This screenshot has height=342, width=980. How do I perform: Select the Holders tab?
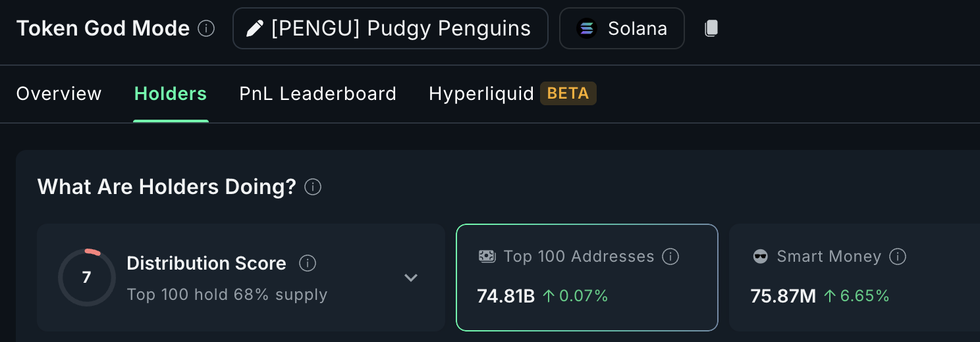(x=171, y=94)
